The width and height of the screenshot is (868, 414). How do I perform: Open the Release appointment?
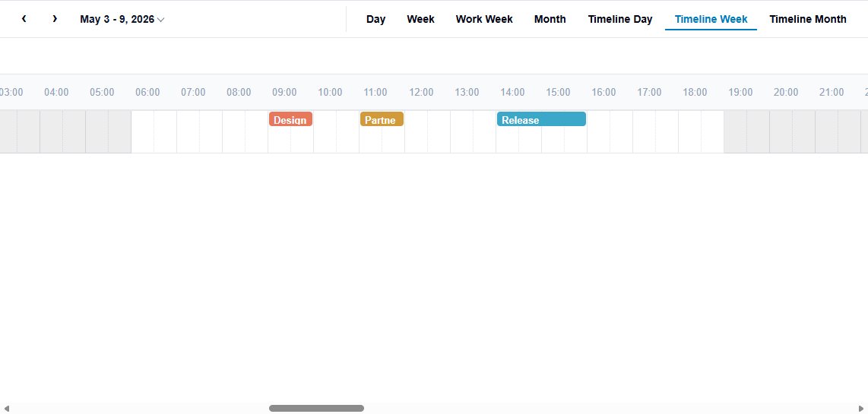coord(541,119)
